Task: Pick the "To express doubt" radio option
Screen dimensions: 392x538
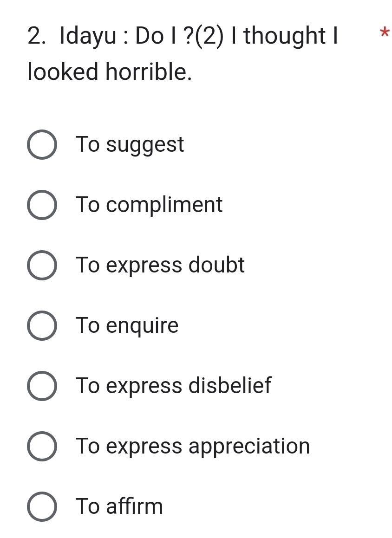Action: [x=42, y=265]
